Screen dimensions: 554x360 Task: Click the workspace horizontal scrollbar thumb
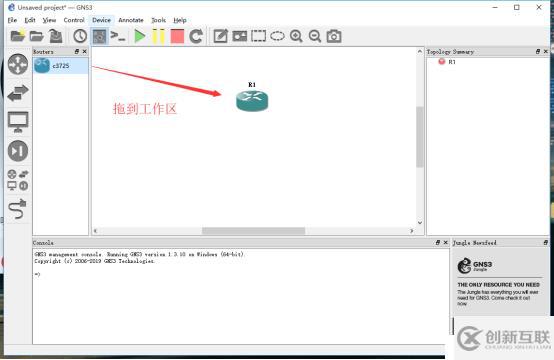point(253,231)
